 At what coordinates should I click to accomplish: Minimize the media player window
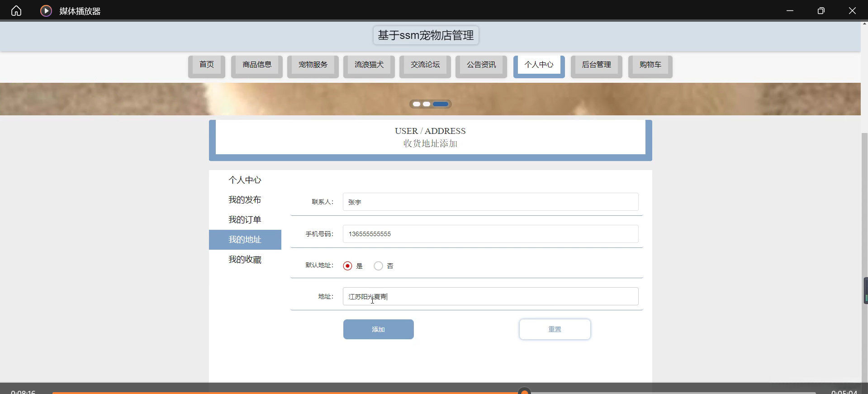pyautogui.click(x=790, y=10)
